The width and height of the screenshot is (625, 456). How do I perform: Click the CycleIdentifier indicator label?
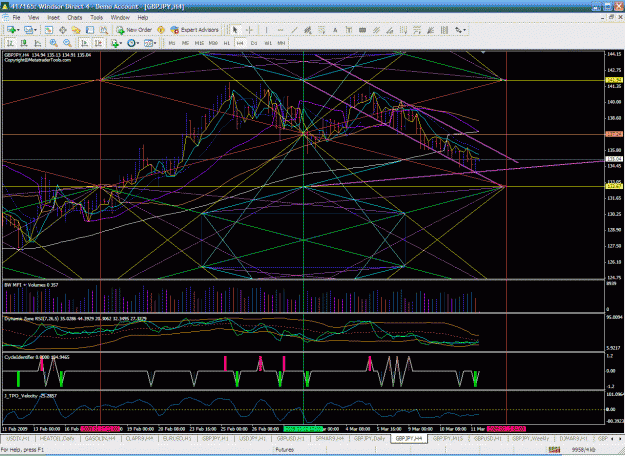pos(37,357)
